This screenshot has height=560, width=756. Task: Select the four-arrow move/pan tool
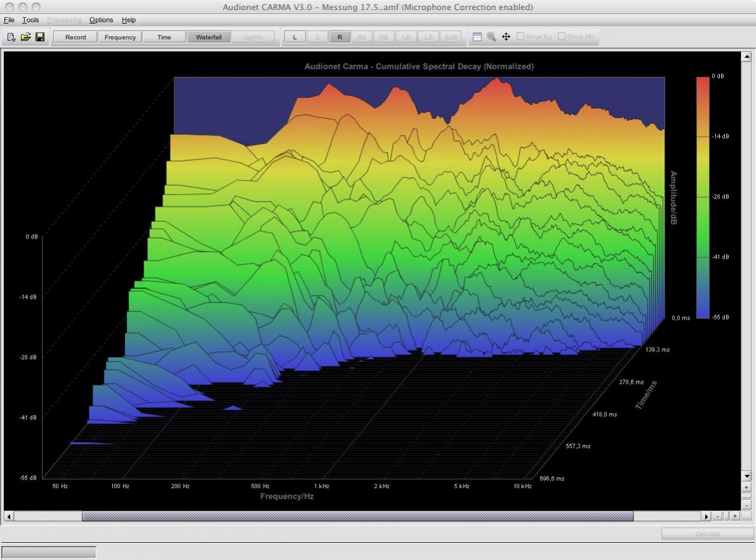tap(506, 37)
